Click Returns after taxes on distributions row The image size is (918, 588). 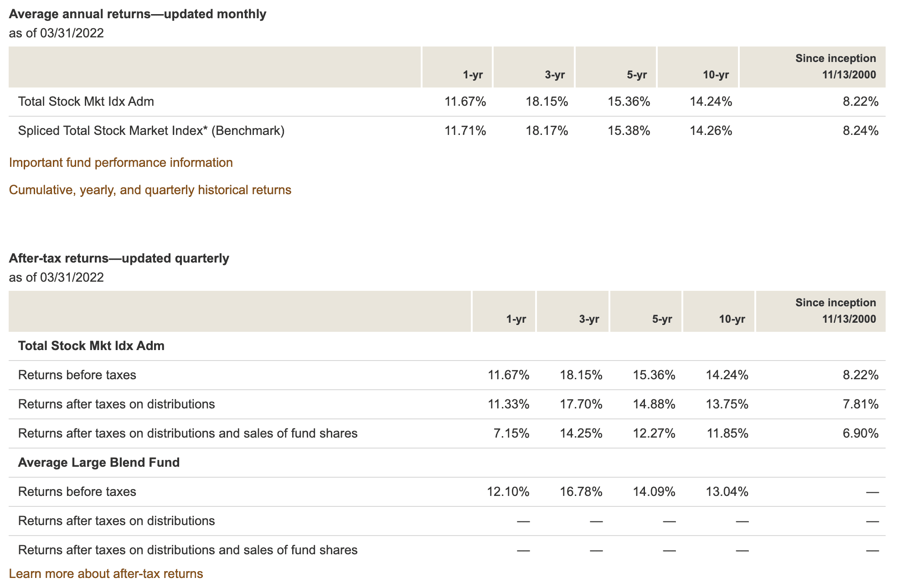pos(116,404)
